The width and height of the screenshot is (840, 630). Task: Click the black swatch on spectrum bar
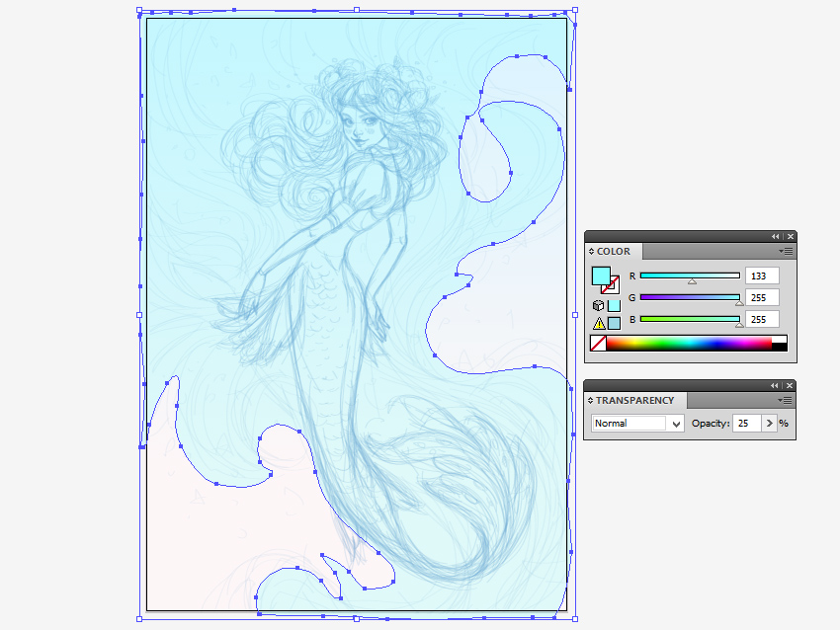780,348
